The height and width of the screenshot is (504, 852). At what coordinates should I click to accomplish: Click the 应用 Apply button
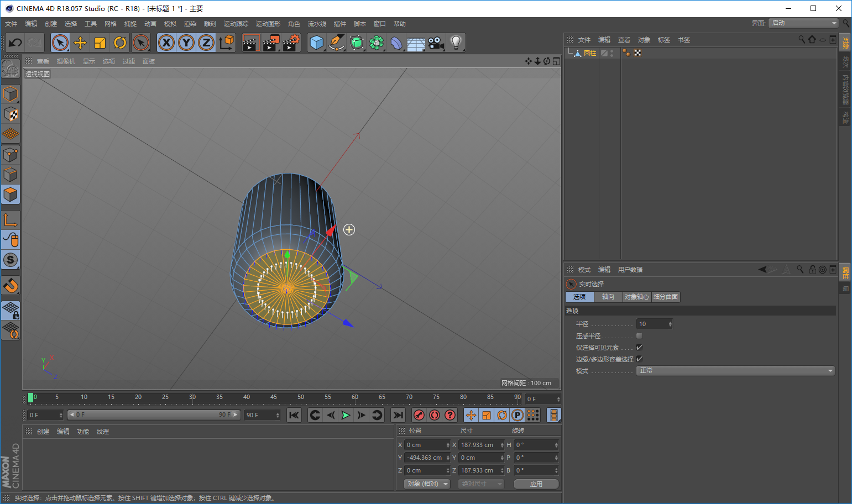click(x=536, y=484)
